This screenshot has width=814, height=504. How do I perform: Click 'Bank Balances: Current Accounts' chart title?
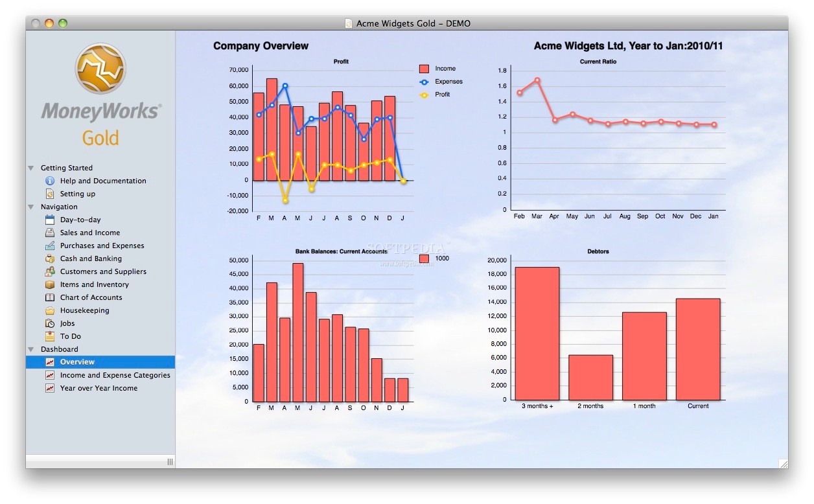pos(341,251)
